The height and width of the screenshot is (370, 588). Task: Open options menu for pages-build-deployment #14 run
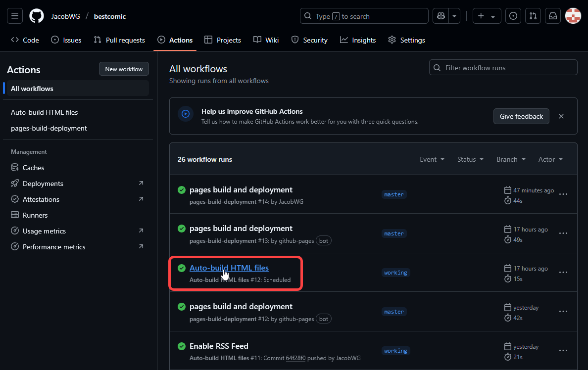(563, 194)
